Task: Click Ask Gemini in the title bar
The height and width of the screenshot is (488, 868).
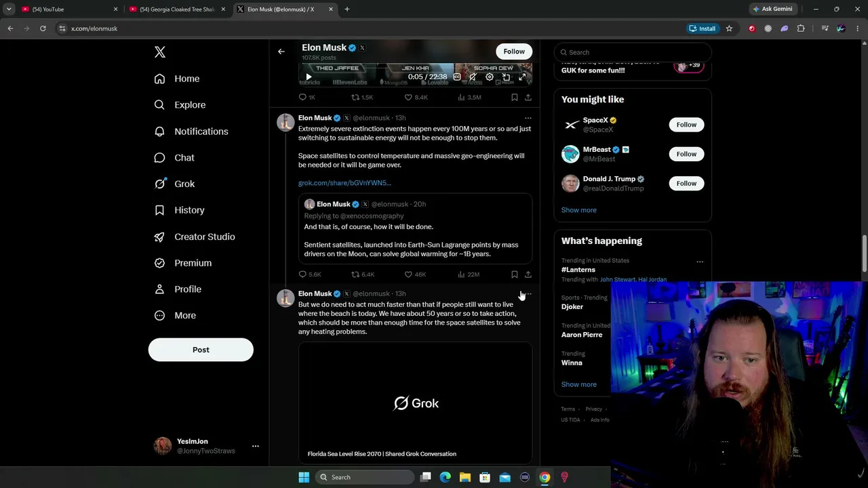Action: point(772,9)
